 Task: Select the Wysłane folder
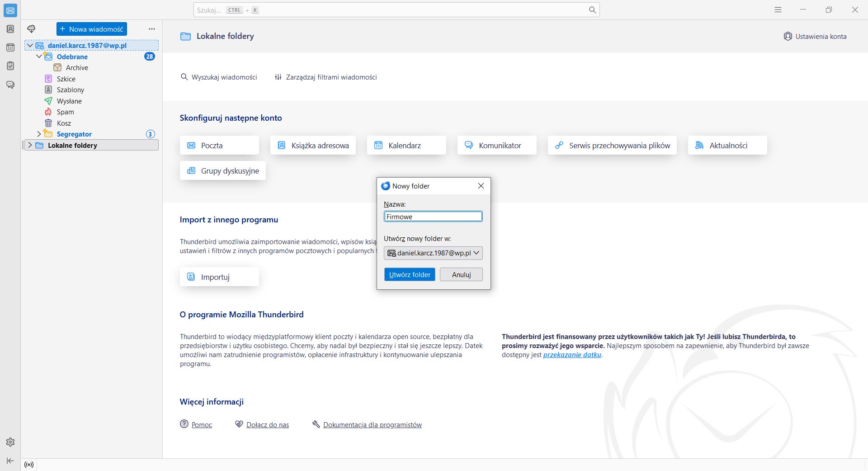(x=69, y=101)
